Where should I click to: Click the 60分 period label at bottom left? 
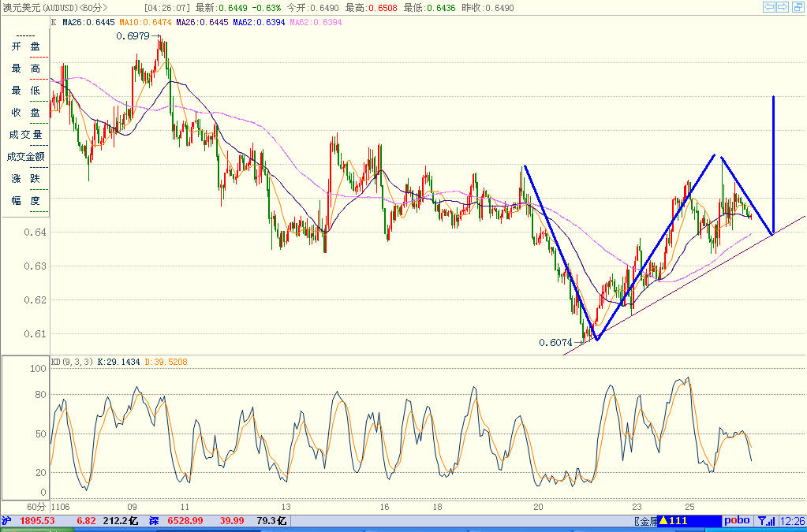click(x=36, y=507)
